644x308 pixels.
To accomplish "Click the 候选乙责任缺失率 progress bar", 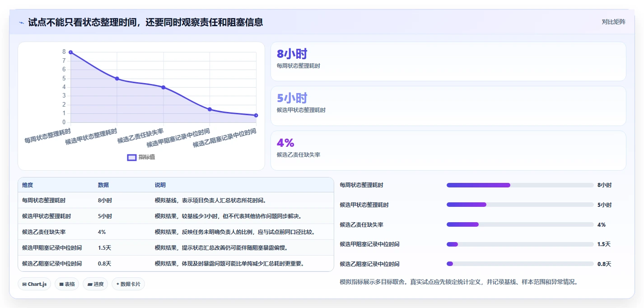I will pyautogui.click(x=520, y=224).
